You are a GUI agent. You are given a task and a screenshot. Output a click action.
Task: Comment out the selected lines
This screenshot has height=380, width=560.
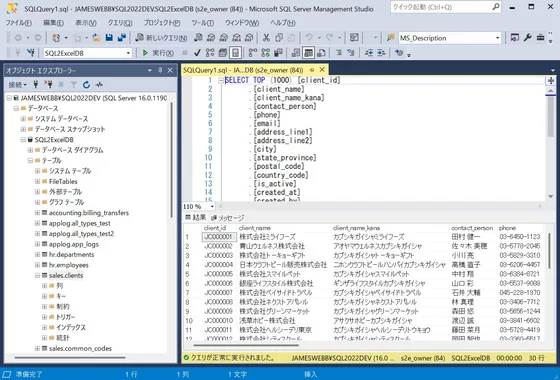point(339,53)
